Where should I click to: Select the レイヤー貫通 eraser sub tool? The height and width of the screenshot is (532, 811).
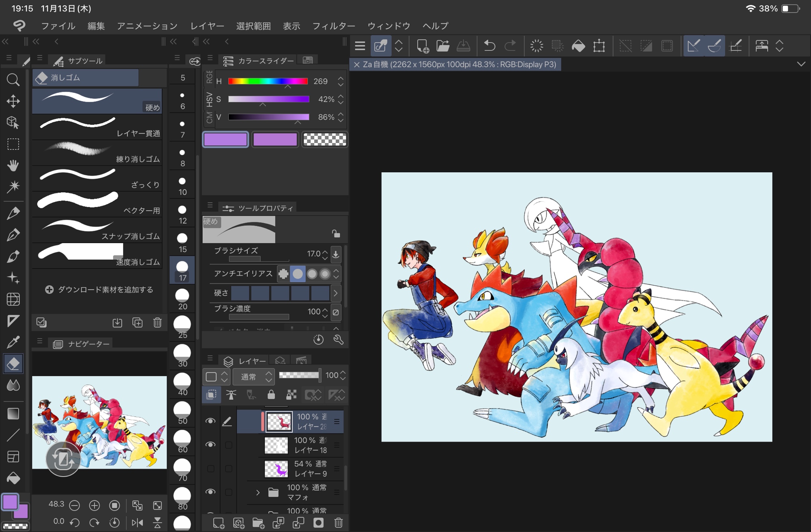tap(97, 126)
